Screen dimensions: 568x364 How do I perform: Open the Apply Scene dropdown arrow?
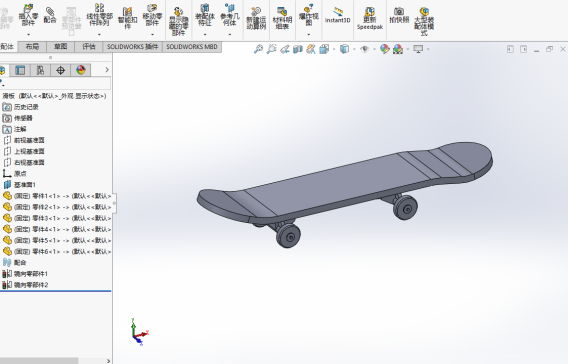(x=408, y=49)
